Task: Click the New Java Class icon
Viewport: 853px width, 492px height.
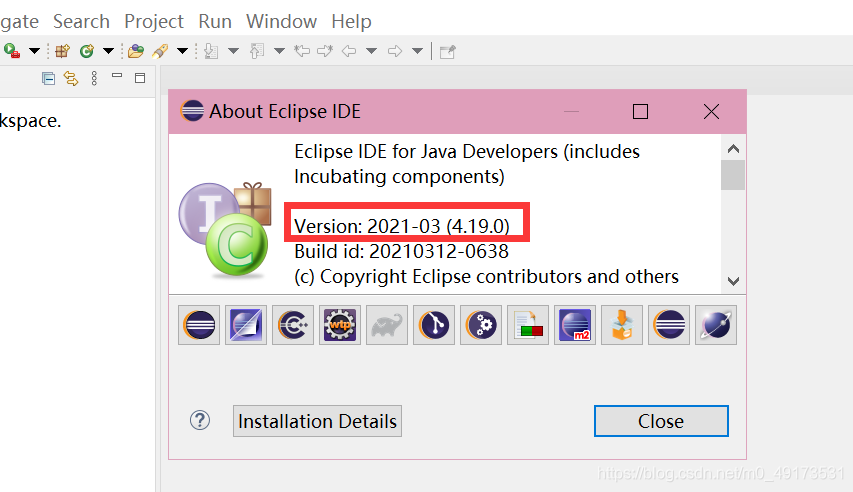Action: [x=86, y=51]
